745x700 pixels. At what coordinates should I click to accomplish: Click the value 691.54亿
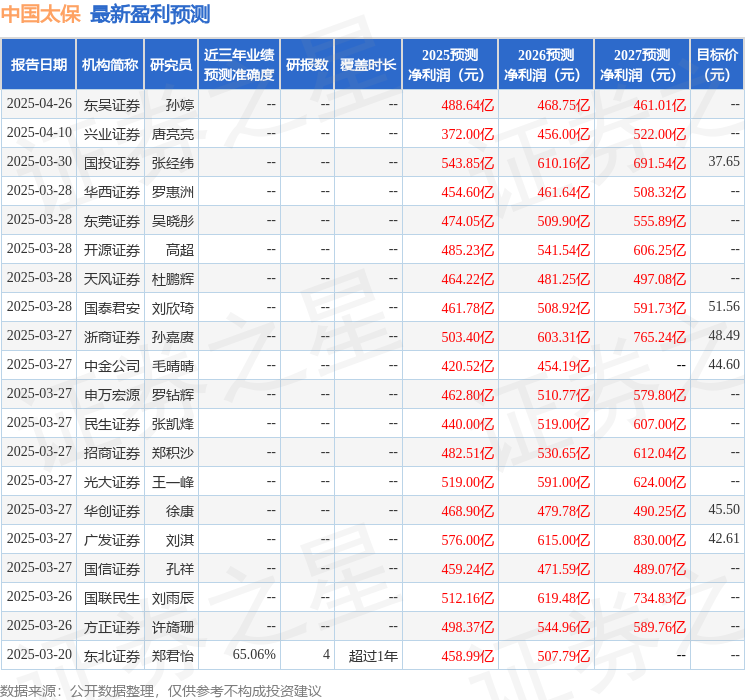659,163
